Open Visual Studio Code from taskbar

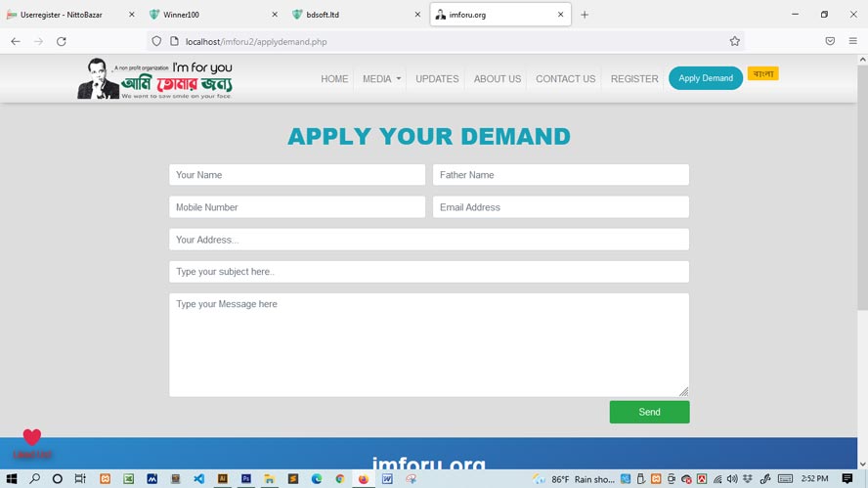point(198,478)
